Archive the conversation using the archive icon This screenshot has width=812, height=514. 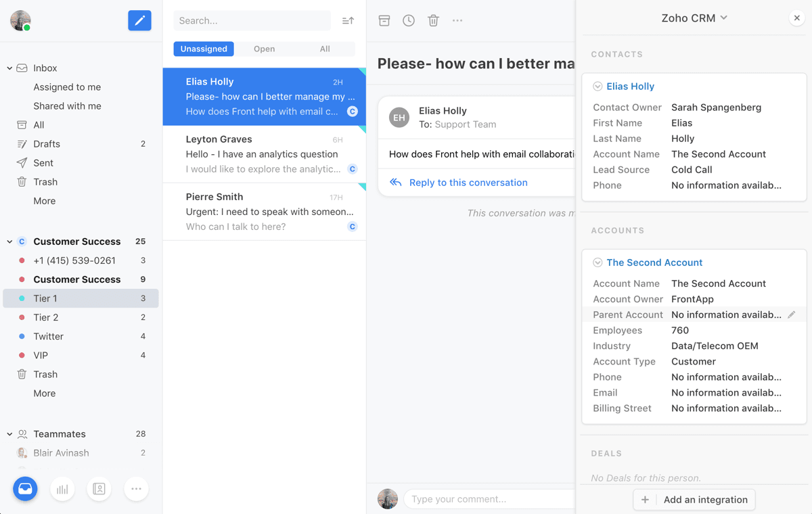click(x=384, y=20)
